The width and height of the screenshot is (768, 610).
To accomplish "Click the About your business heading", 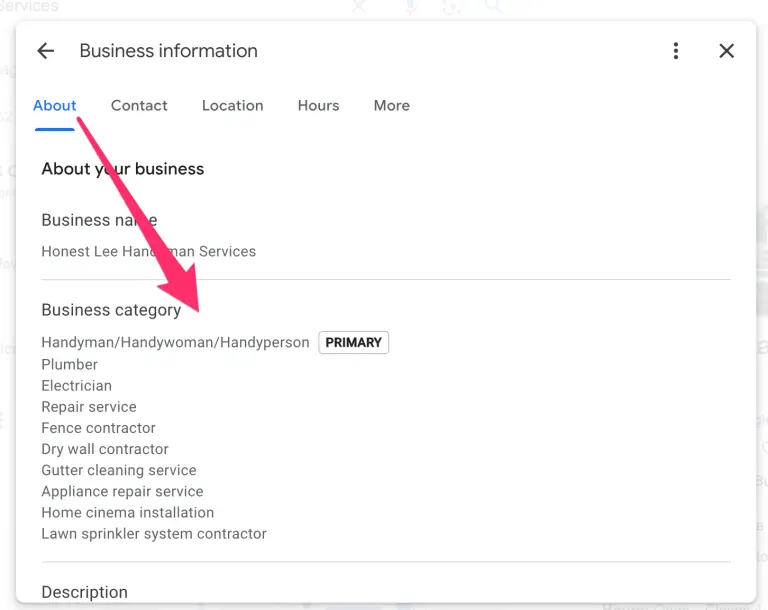I will (x=123, y=169).
